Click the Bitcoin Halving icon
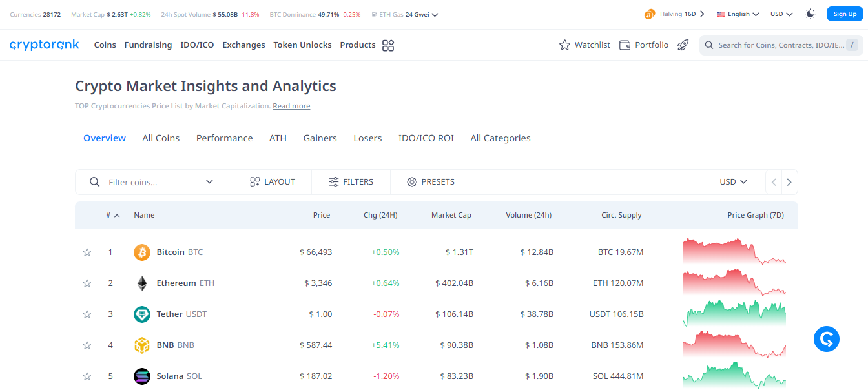The image size is (868, 390). click(x=650, y=14)
